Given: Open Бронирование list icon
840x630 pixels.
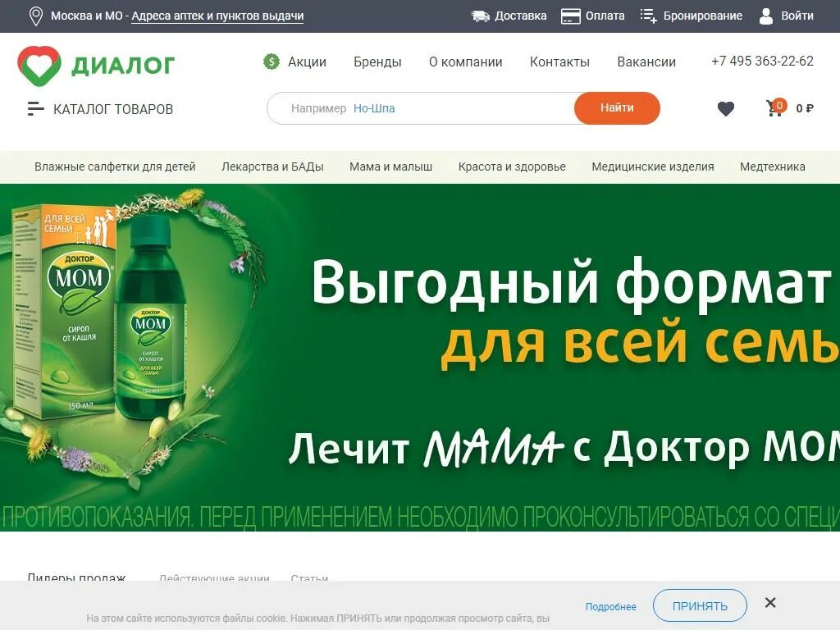Looking at the screenshot, I should (x=648, y=16).
